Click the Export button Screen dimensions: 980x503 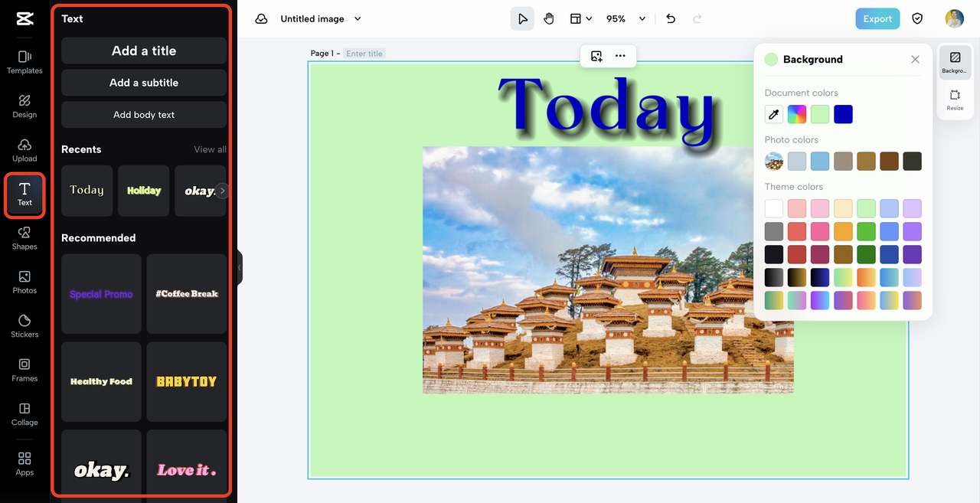(x=877, y=19)
